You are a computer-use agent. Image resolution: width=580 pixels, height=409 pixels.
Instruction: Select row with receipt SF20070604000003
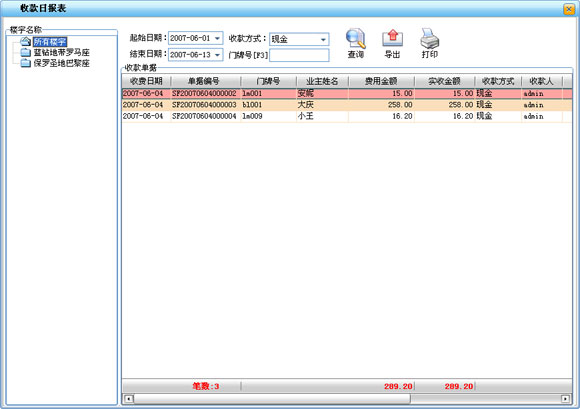(347, 105)
